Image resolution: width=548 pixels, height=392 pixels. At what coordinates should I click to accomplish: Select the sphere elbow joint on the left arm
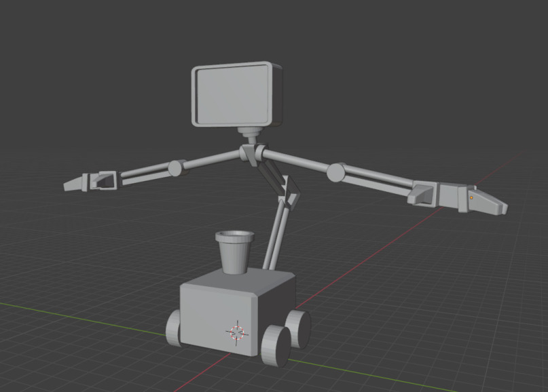coord(176,168)
